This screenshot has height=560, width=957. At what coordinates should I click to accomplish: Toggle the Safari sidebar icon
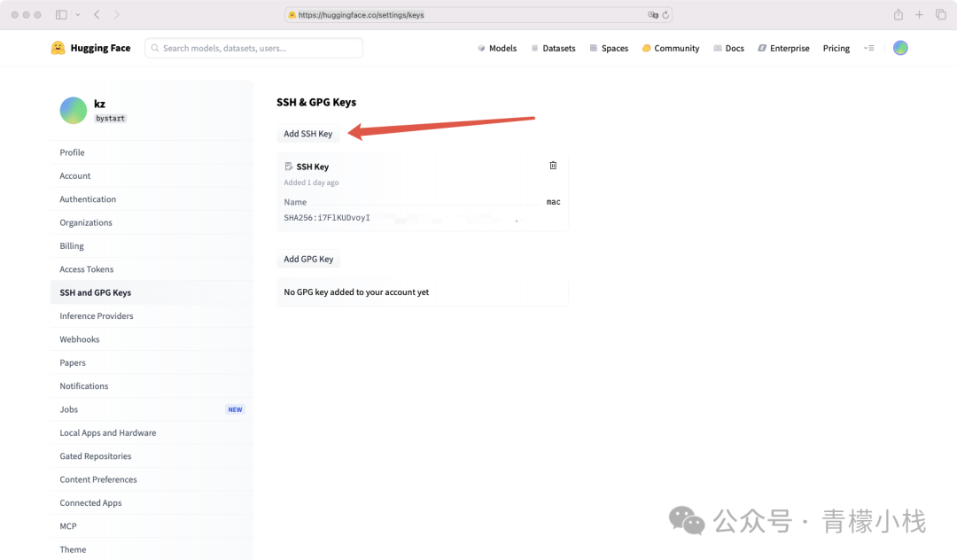[61, 15]
